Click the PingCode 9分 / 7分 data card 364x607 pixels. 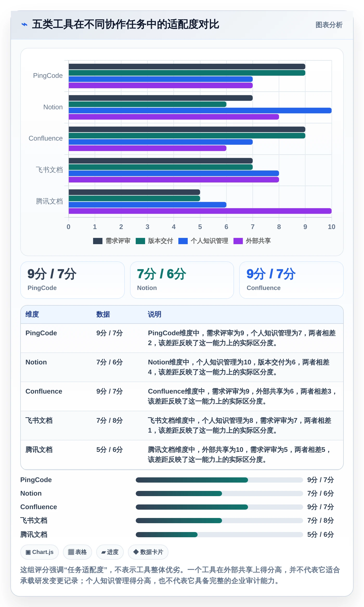click(73, 280)
